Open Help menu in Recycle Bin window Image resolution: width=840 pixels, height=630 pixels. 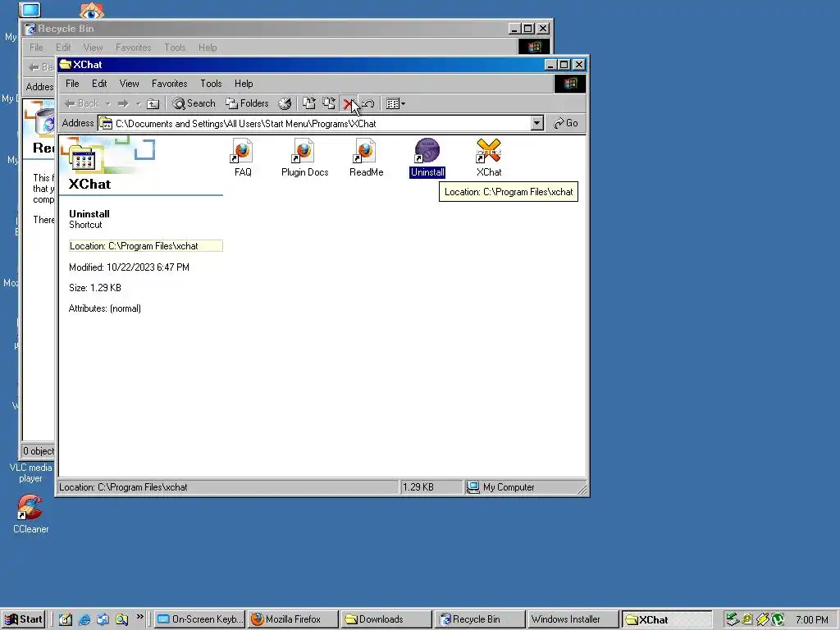pos(208,48)
